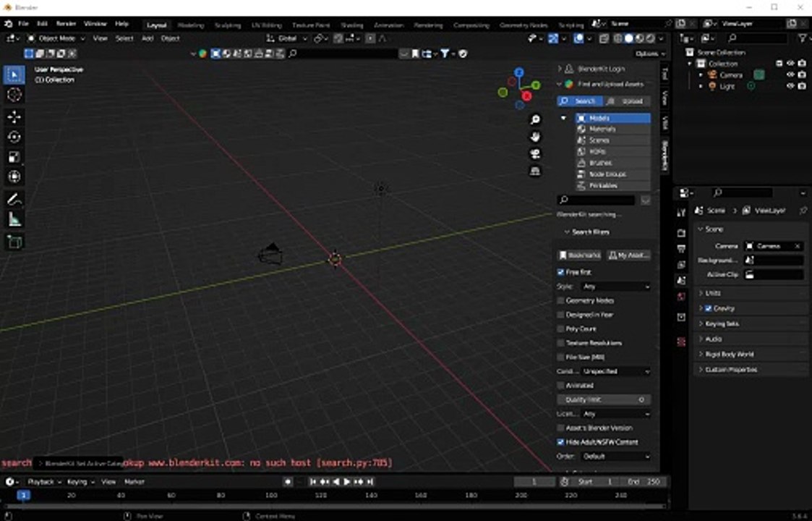
Task: Uncheck the Free first checkbox
Action: pos(560,272)
